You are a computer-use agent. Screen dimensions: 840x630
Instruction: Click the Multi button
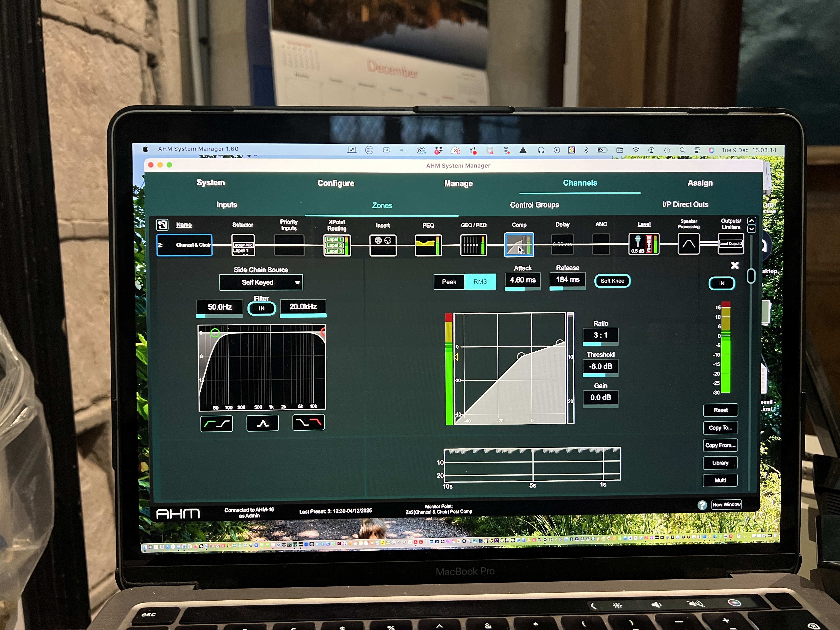tap(720, 480)
